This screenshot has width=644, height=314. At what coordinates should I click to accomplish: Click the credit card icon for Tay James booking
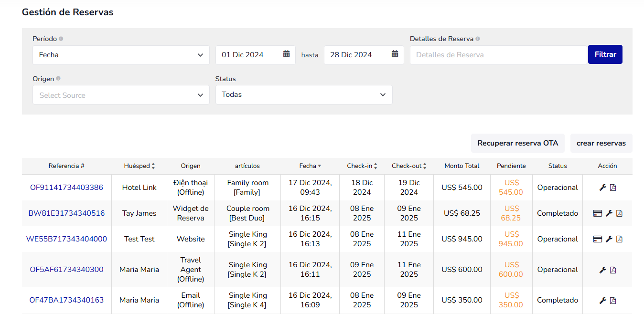tap(597, 213)
